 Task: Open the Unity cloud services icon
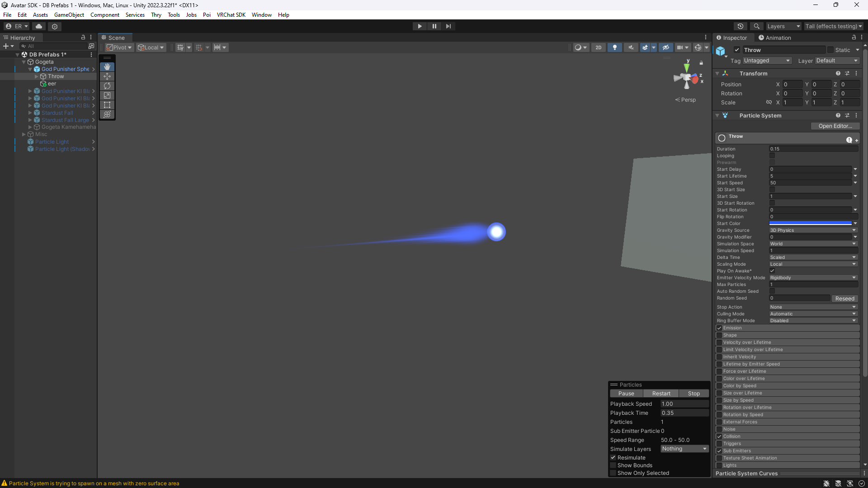39,26
